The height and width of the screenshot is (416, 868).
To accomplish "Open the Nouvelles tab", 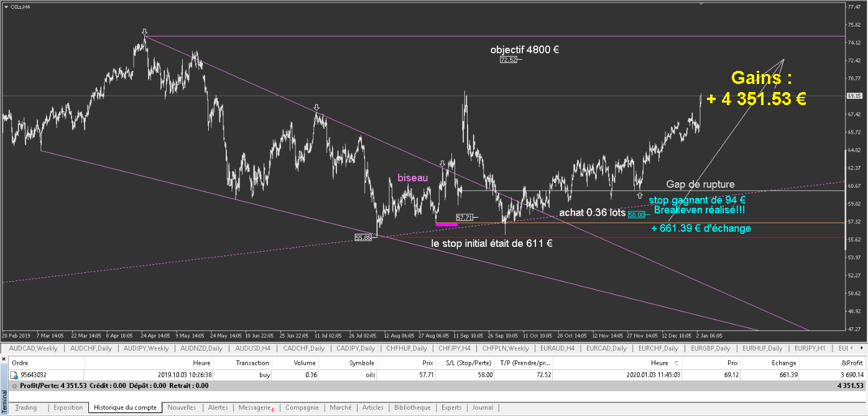I will coord(182,408).
